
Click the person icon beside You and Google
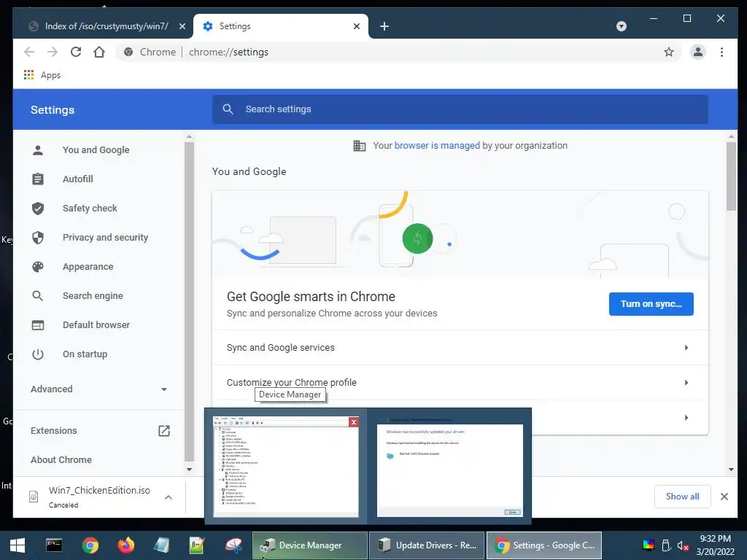[38, 150]
